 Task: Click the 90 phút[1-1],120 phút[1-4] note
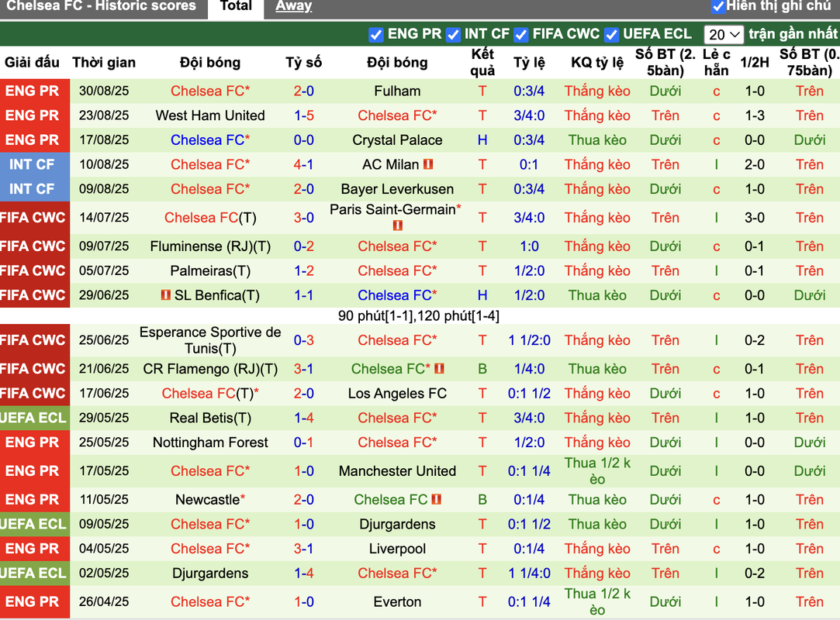coord(418,316)
